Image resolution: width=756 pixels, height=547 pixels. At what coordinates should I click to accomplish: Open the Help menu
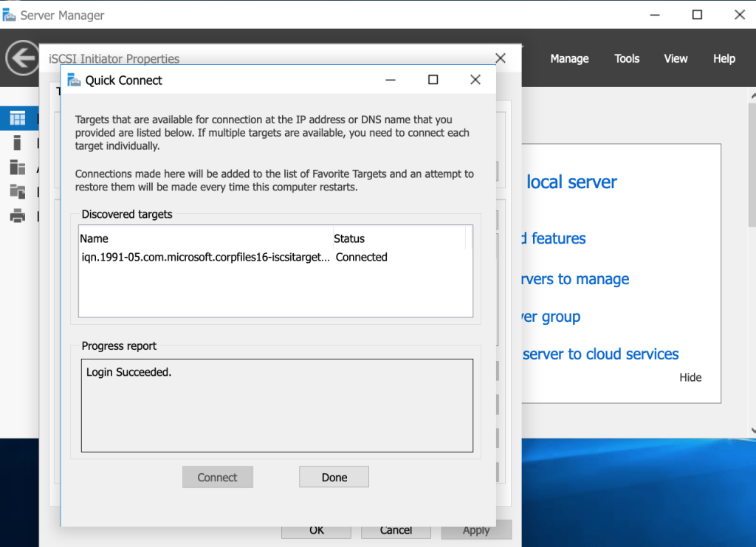pos(724,59)
